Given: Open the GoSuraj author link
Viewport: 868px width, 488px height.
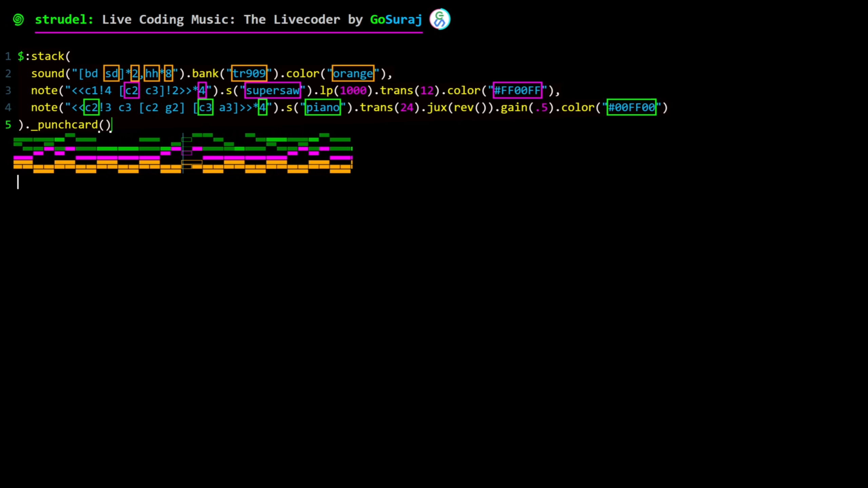Looking at the screenshot, I should click(396, 20).
